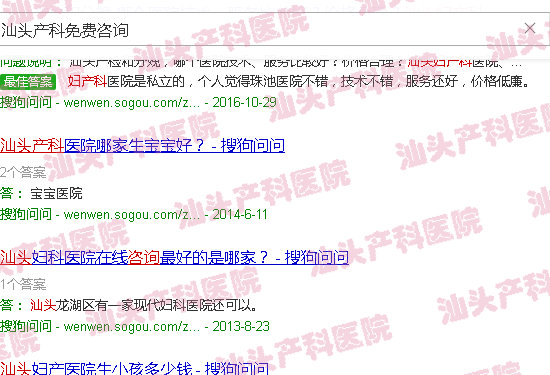Open the link 汕头妇科医院在线咨询最好的是哪家？

point(174,257)
